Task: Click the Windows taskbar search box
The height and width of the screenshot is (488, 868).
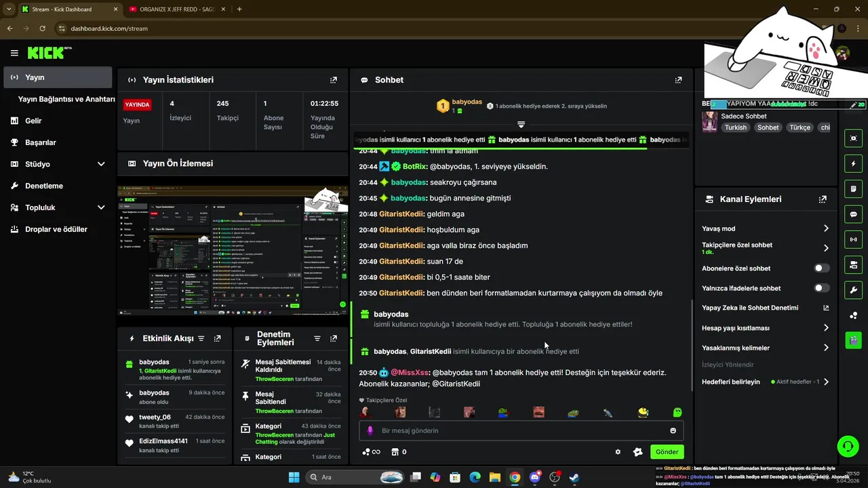Action: click(x=355, y=477)
